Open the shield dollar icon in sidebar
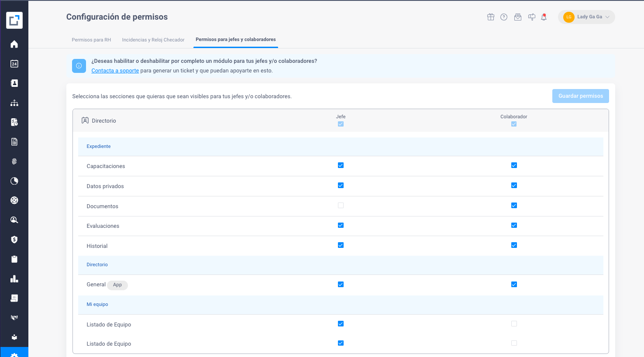 pyautogui.click(x=14, y=240)
